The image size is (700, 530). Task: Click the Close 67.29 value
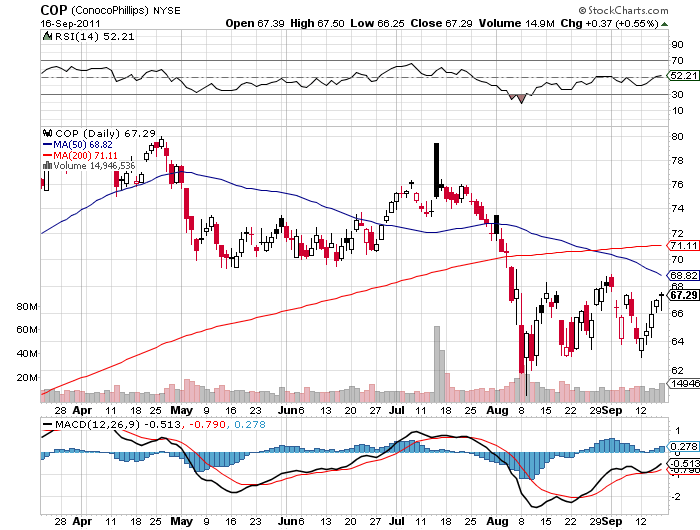click(441, 23)
